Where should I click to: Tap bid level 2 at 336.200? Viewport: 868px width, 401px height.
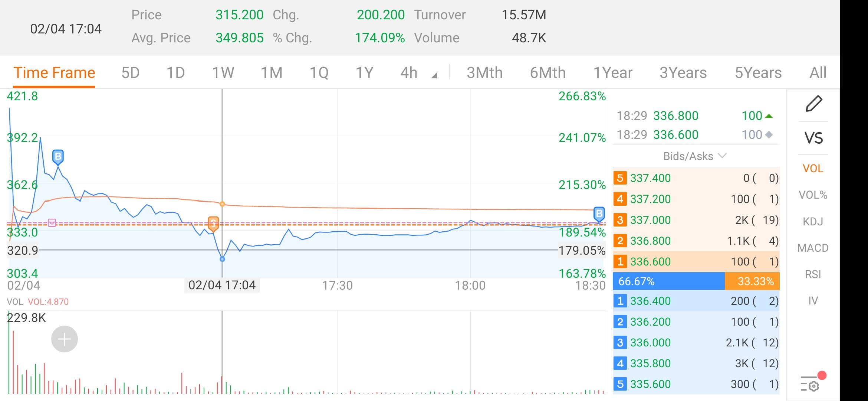(696, 322)
